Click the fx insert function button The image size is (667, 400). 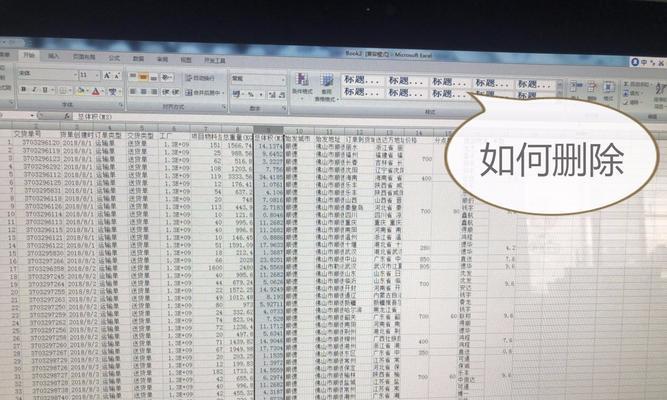pos(67,115)
